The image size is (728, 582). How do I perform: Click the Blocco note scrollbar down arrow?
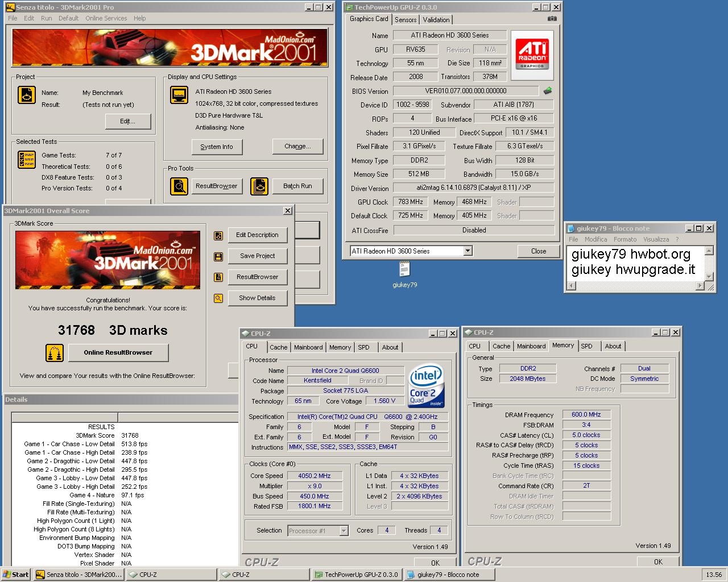(709, 277)
